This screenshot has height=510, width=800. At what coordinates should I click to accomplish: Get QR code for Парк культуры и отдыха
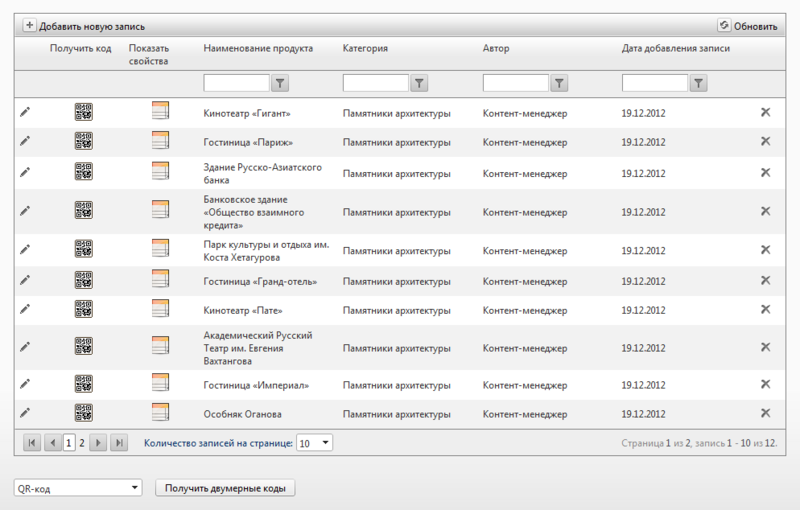(84, 248)
